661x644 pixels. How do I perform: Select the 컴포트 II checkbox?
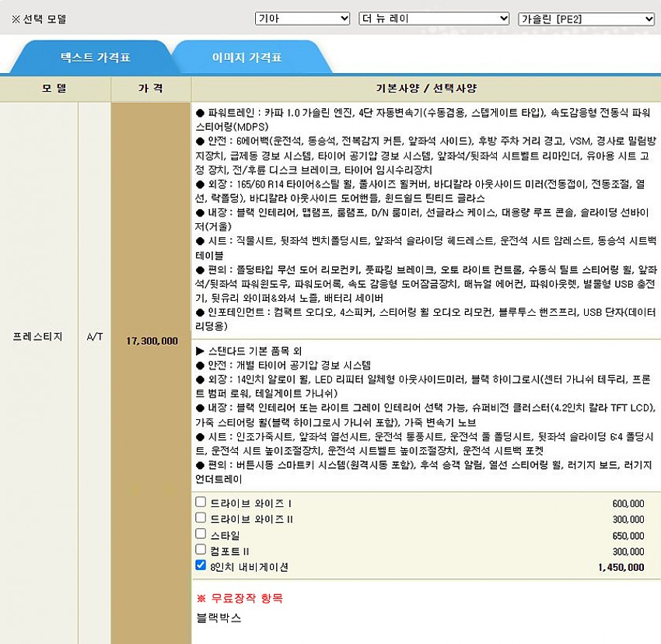point(201,550)
